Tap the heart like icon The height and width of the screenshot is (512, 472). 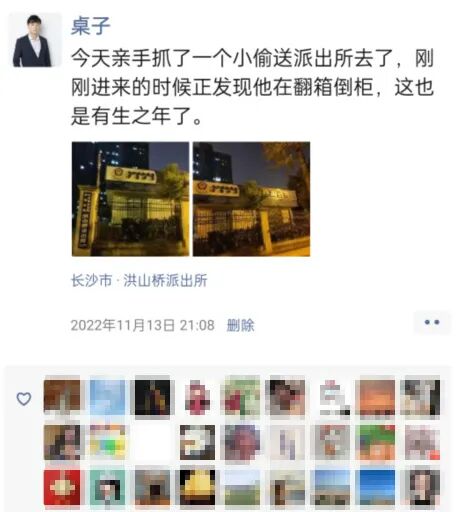pyautogui.click(x=24, y=399)
